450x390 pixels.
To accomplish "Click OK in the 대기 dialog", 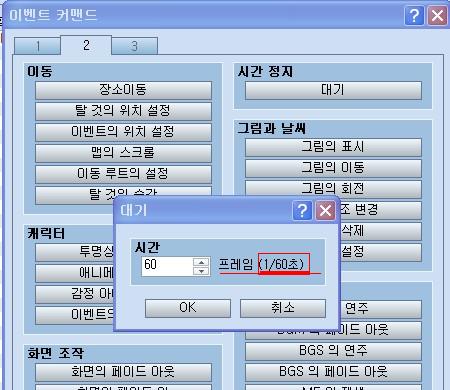I will 188,308.
